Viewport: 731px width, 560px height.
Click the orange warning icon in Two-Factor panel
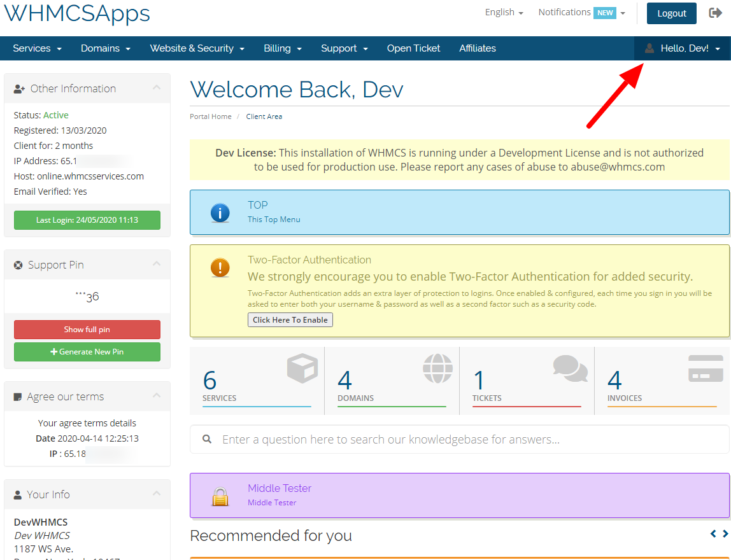tap(220, 268)
